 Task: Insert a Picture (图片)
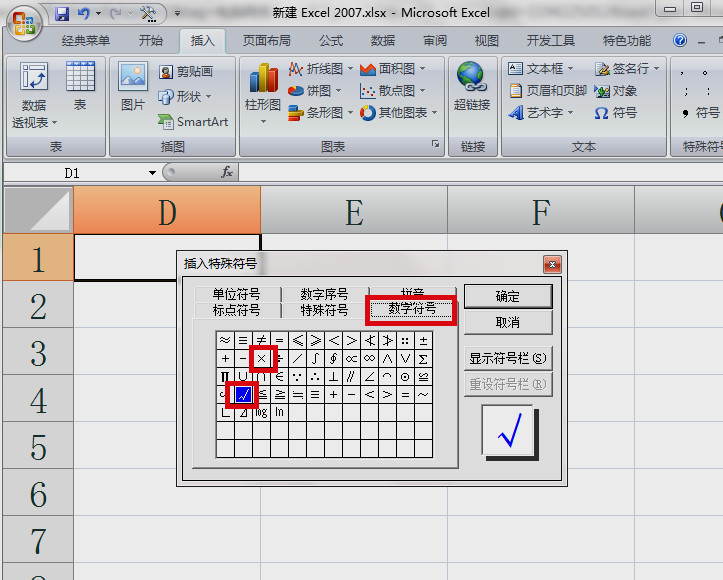133,86
